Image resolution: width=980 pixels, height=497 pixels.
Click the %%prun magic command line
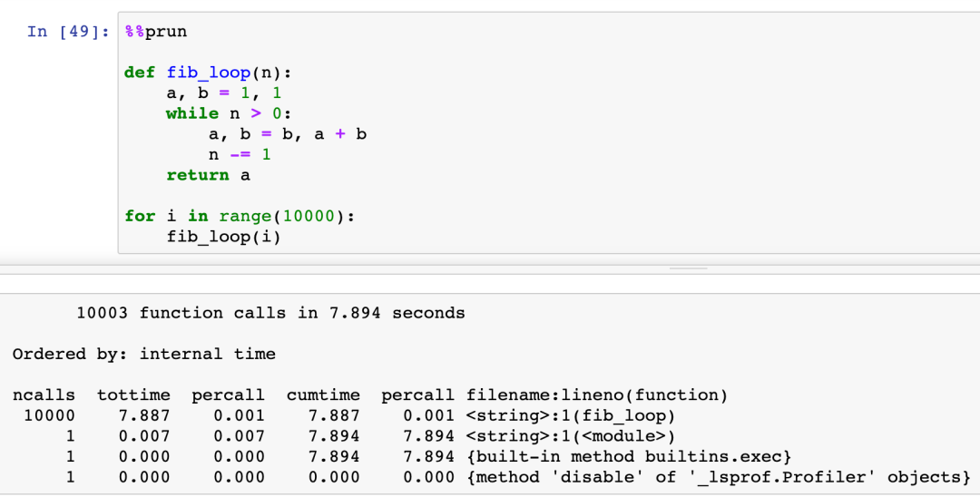pos(155,32)
